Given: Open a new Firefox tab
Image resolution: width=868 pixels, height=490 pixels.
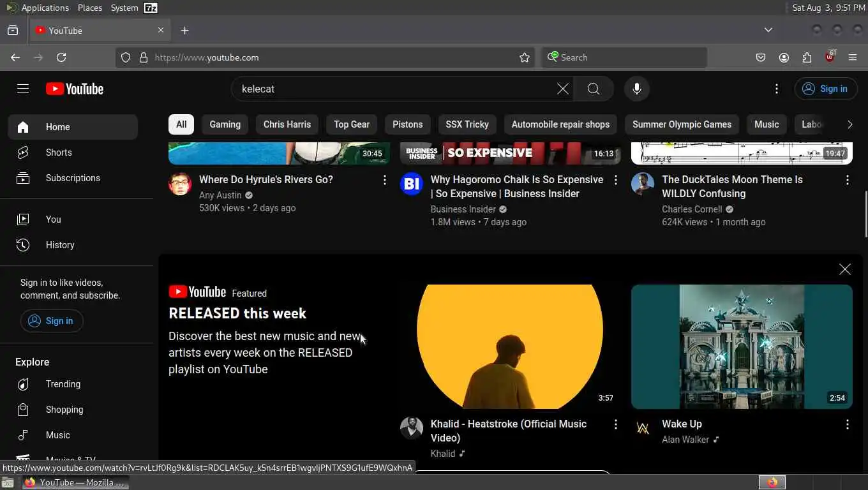Looking at the screenshot, I should pyautogui.click(x=184, y=30).
